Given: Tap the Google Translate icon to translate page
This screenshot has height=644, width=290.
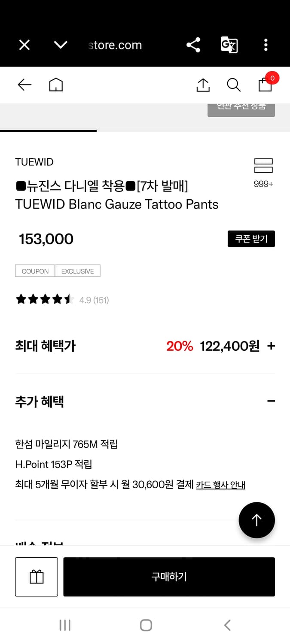Looking at the screenshot, I should coord(229,45).
